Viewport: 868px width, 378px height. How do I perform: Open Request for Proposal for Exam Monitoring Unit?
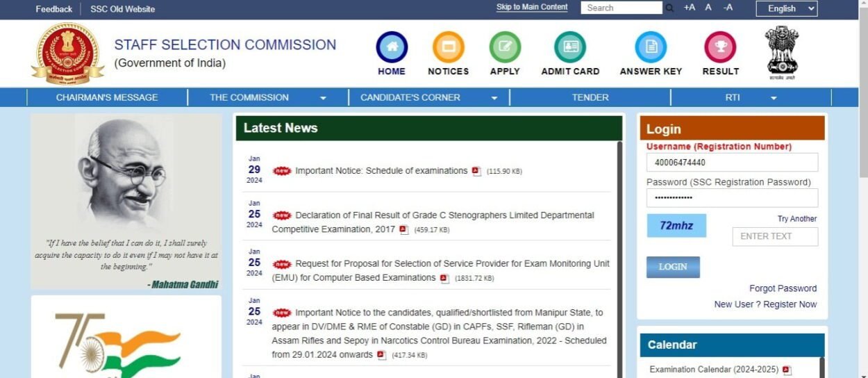441,271
